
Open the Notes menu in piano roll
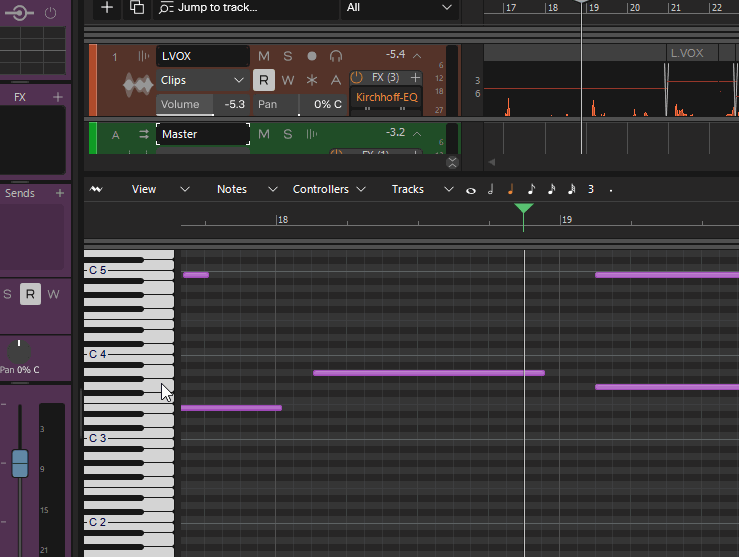click(x=232, y=189)
